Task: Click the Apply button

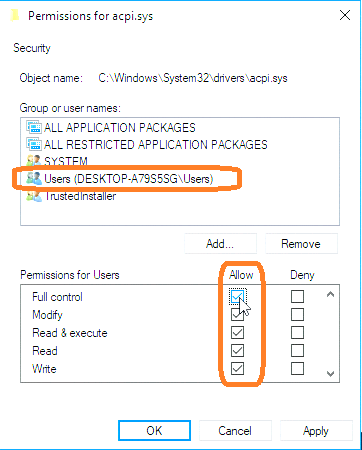Action: (316, 431)
